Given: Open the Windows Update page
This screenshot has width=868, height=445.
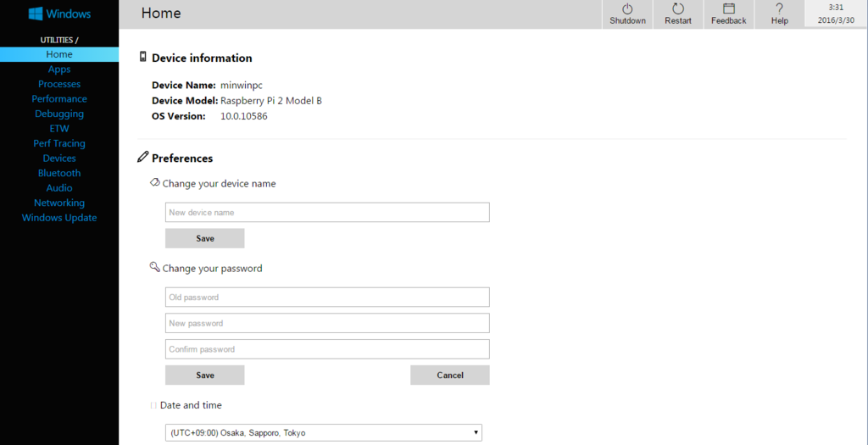Looking at the screenshot, I should [x=59, y=218].
